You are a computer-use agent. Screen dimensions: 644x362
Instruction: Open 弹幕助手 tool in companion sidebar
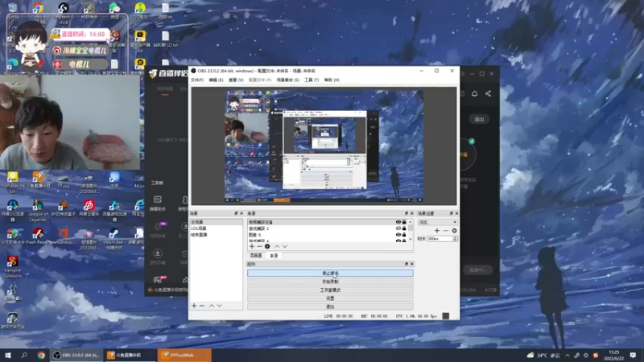pyautogui.click(x=157, y=204)
